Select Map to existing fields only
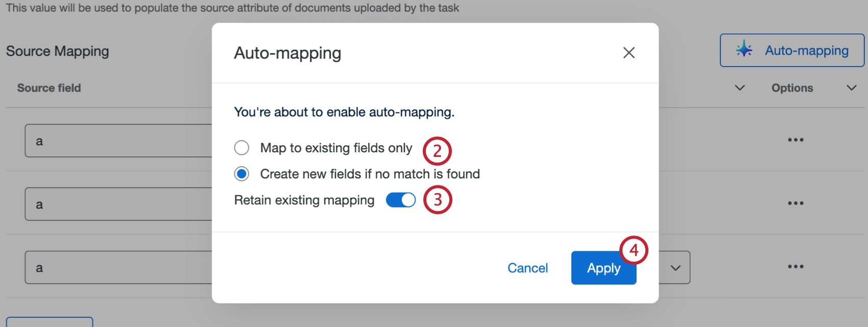 [x=242, y=148]
